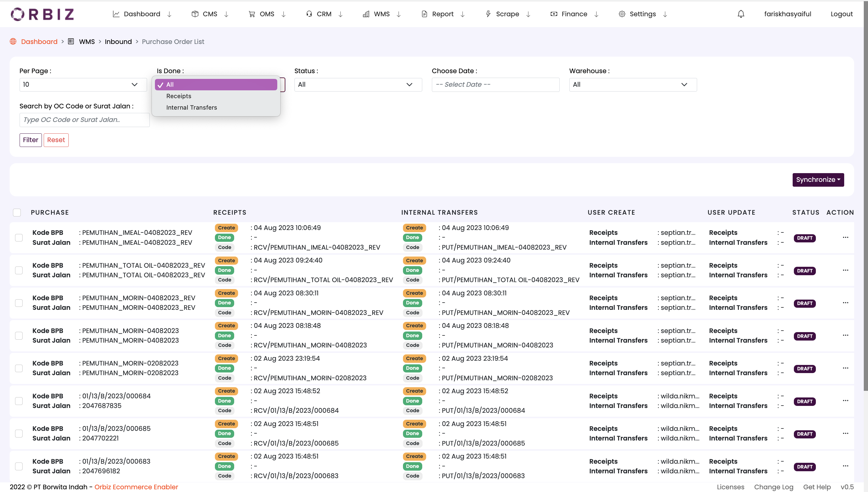Open notifications bell icon
Viewport: 868px width, 492px height.
point(741,14)
